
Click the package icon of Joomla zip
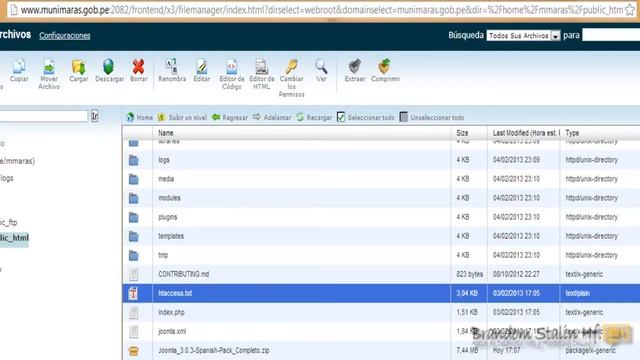point(133,351)
